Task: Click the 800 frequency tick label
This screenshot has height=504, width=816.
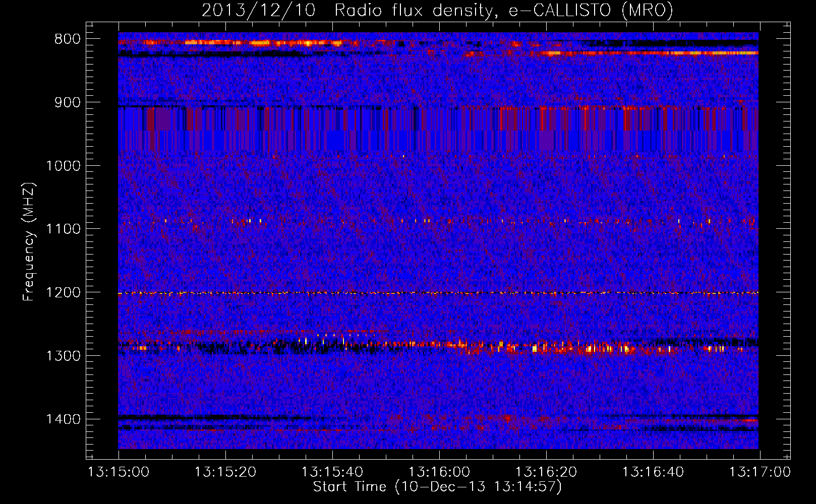Action: click(x=67, y=39)
